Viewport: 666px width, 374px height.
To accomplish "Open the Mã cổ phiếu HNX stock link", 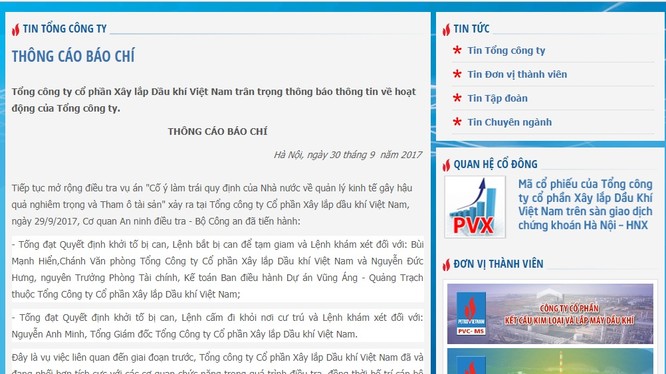I will point(585,205).
